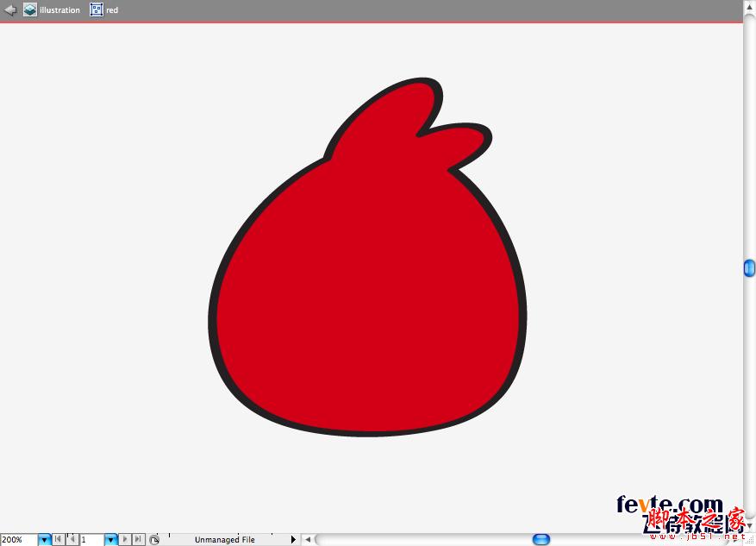Click the 200% zoom level field

click(x=19, y=539)
